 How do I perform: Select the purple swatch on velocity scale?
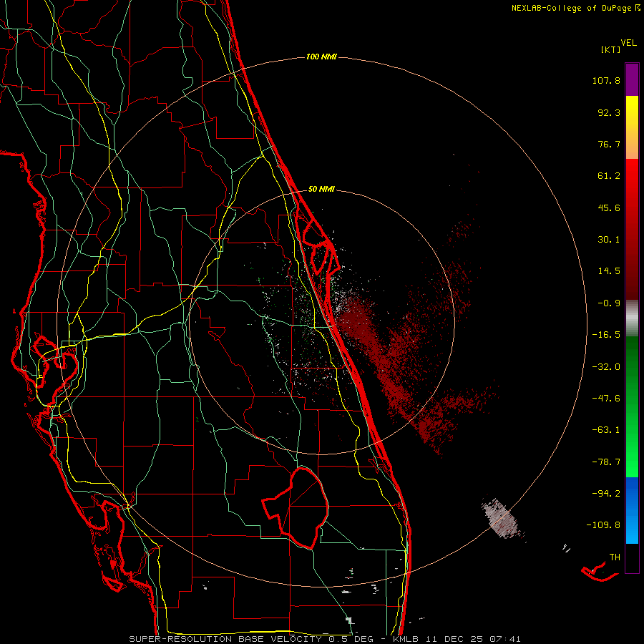pyautogui.click(x=632, y=79)
